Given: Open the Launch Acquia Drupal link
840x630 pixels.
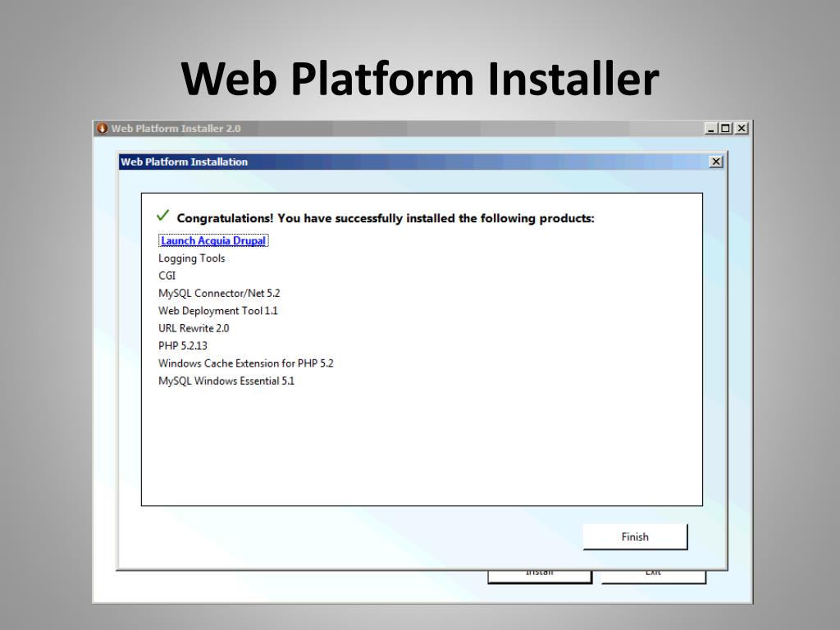Looking at the screenshot, I should (213, 241).
